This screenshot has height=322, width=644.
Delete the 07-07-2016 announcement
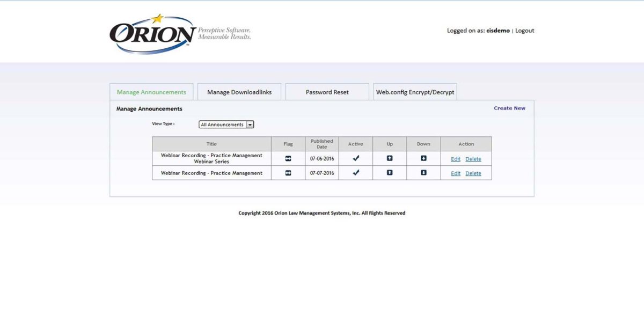473,173
